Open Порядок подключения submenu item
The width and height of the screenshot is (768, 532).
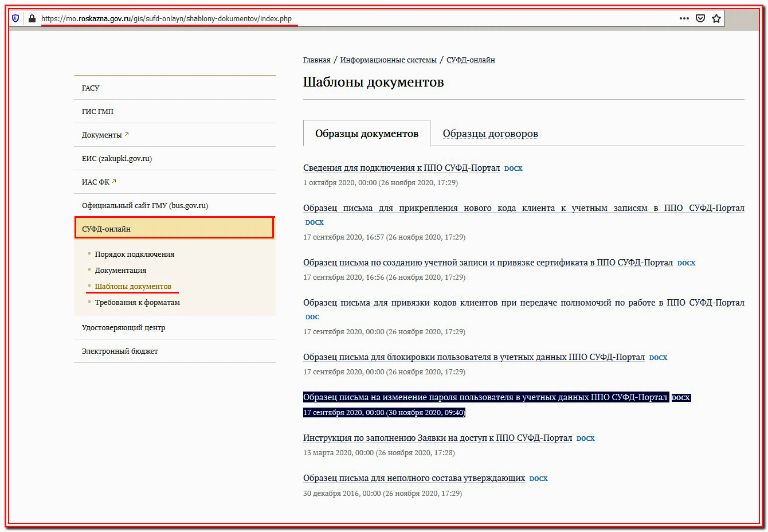coord(135,254)
